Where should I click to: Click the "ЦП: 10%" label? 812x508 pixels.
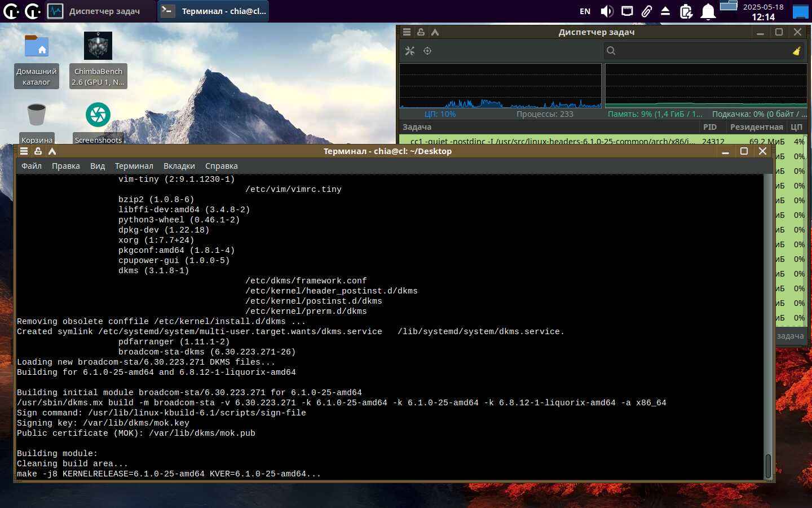pyautogui.click(x=440, y=114)
